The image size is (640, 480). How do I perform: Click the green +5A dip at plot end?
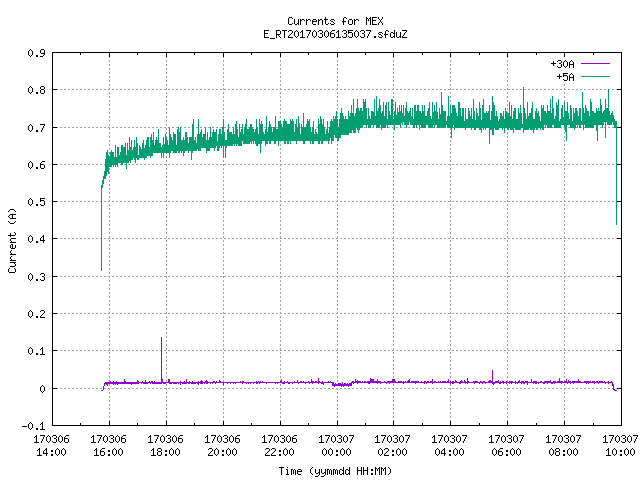[616, 173]
